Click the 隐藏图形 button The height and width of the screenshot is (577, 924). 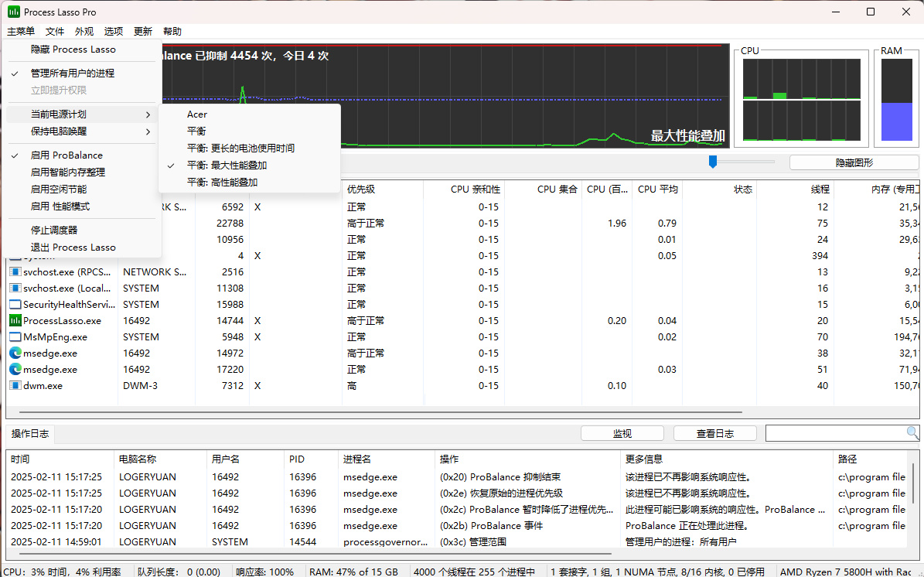(854, 162)
